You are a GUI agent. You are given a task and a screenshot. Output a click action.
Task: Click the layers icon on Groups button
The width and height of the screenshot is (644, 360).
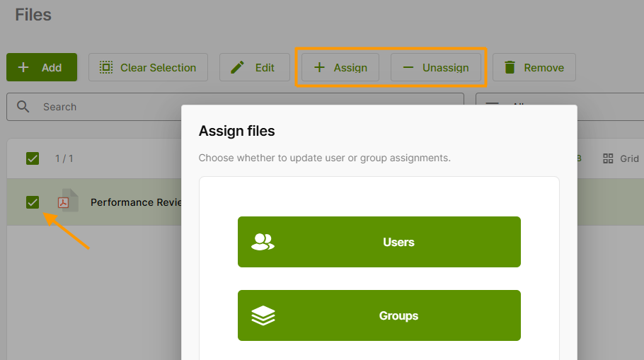pos(263,315)
